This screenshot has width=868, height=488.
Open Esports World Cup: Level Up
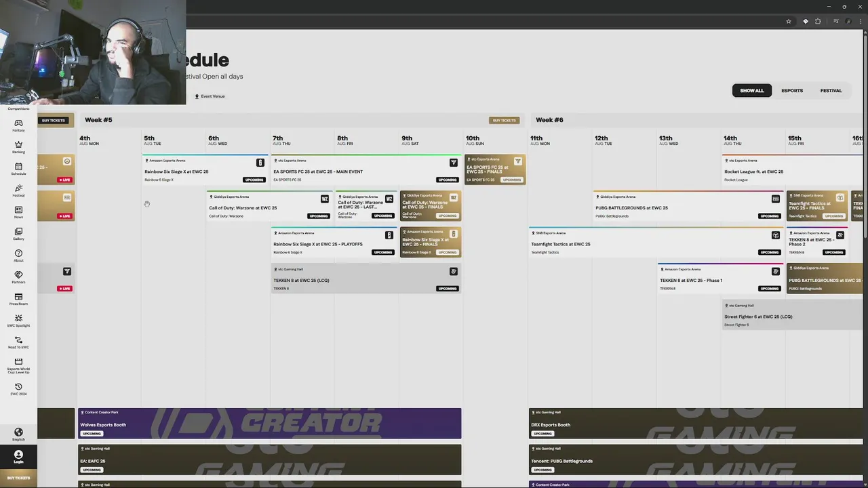coord(18,365)
